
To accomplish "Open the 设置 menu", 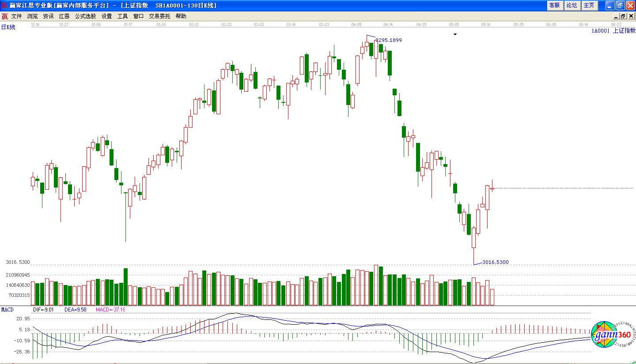I will coord(106,16).
